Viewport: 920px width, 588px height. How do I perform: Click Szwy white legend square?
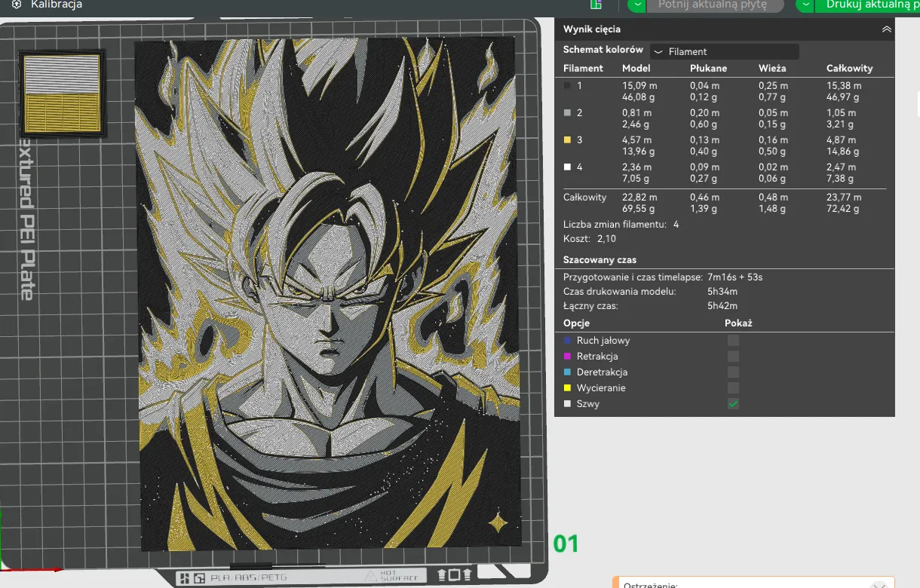click(x=567, y=404)
